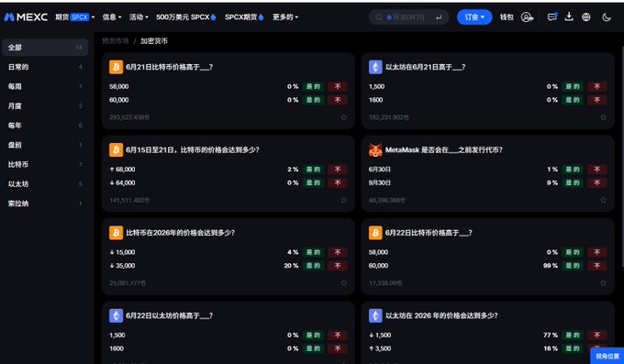This screenshot has height=364, width=624.
Task: Click Bitcoin icon on 比特币在2026年 card
Action: [x=116, y=233]
